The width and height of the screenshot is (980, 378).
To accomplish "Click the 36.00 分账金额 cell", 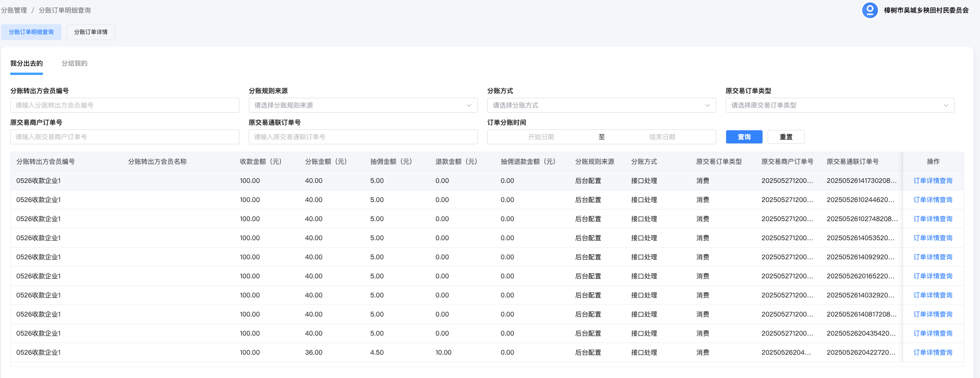I will pos(314,352).
